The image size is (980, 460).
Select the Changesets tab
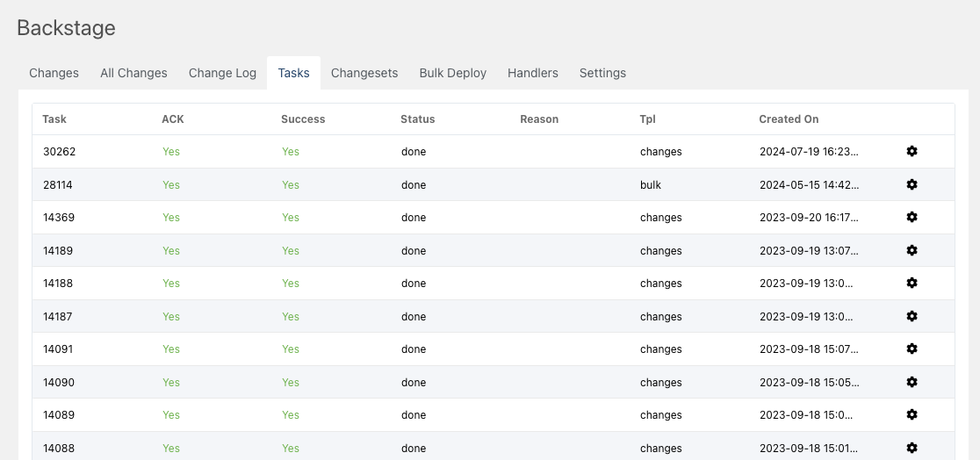click(x=364, y=73)
